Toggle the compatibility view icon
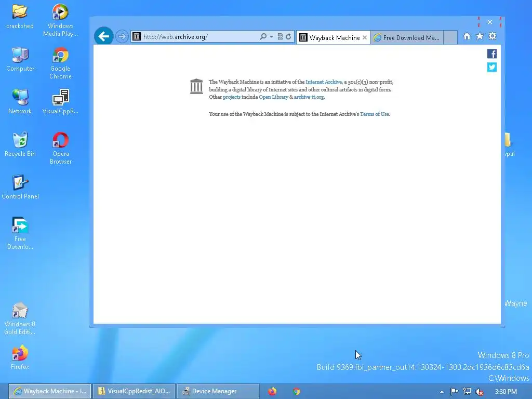 (280, 37)
